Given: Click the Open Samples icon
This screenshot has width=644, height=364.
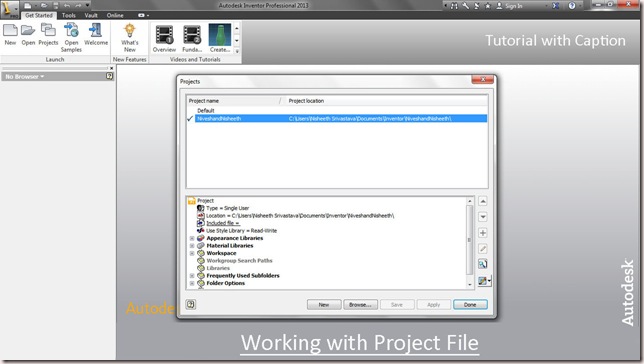Looking at the screenshot, I should point(71,37).
